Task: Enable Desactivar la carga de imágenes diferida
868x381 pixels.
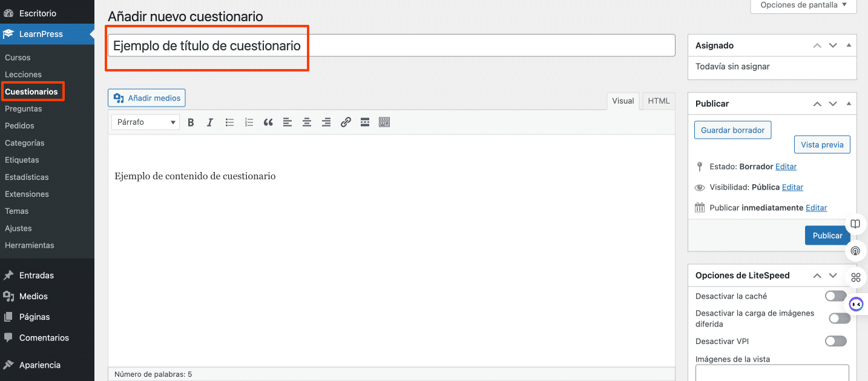Action: point(839,319)
